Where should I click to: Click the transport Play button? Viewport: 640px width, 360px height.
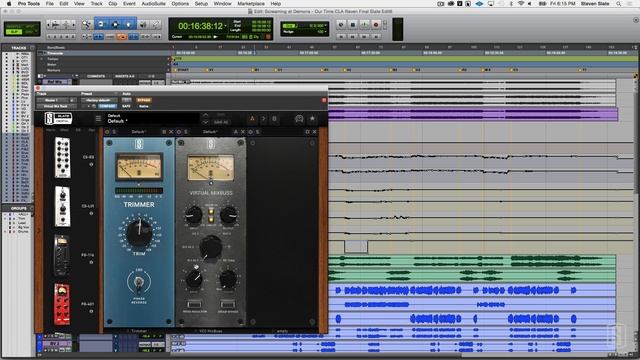tap(364, 24)
